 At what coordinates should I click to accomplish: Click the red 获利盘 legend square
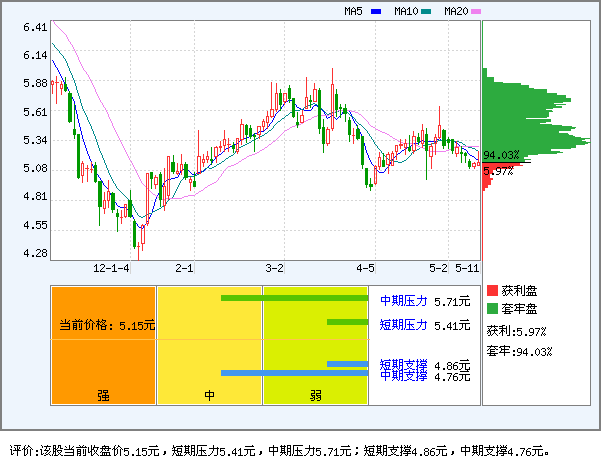[x=492, y=290]
